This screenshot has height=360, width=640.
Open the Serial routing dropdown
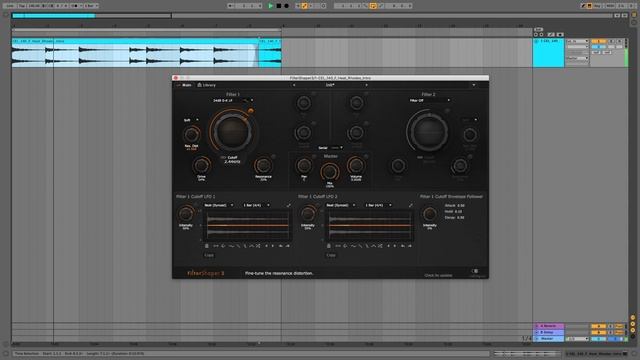(330, 148)
